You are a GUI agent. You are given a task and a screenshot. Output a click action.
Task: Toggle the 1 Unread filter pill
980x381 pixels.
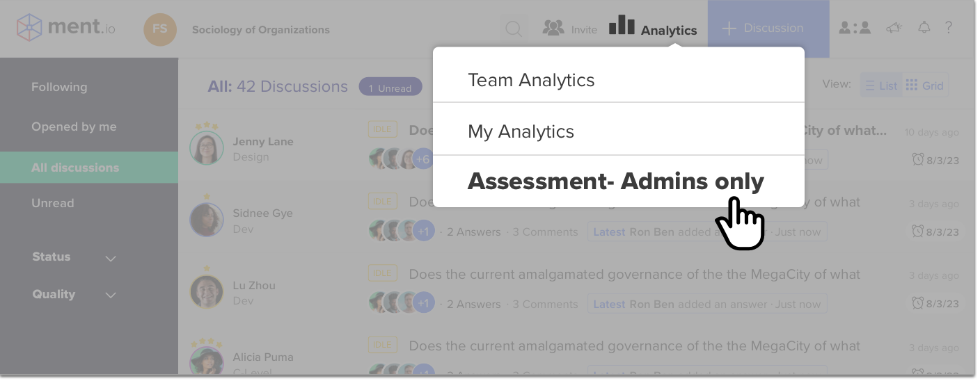click(390, 88)
